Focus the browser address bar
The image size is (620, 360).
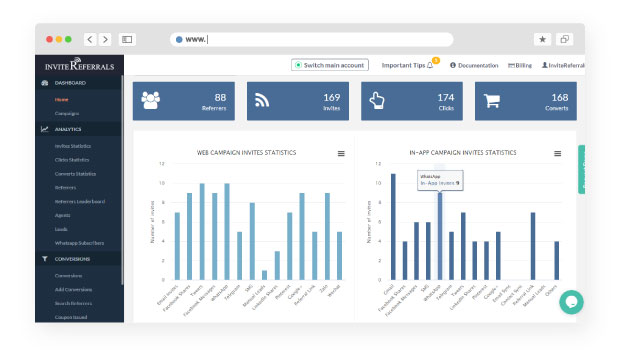coord(312,39)
